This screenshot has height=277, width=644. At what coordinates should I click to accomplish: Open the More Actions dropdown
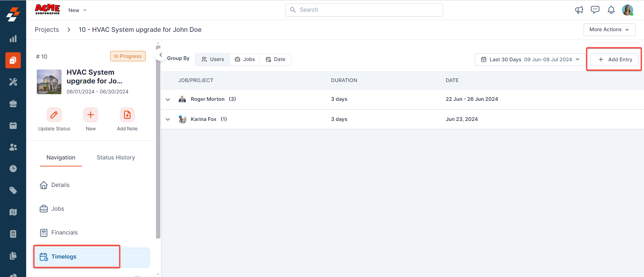[609, 29]
